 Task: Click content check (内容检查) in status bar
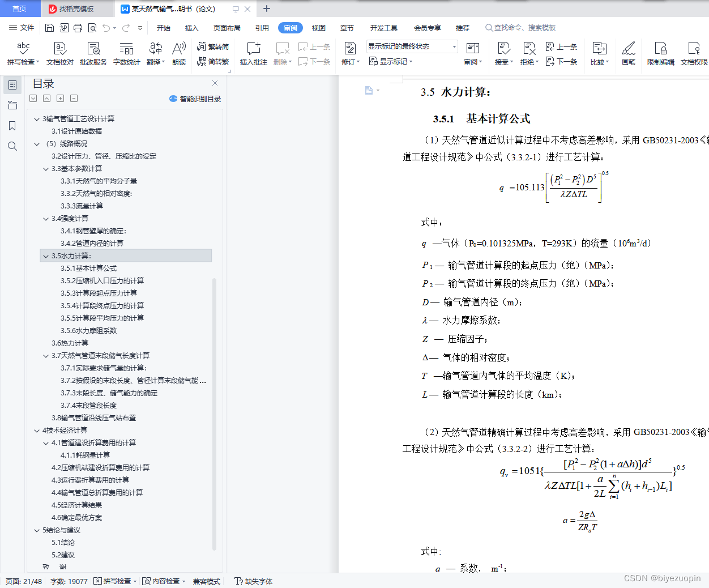[x=164, y=581]
